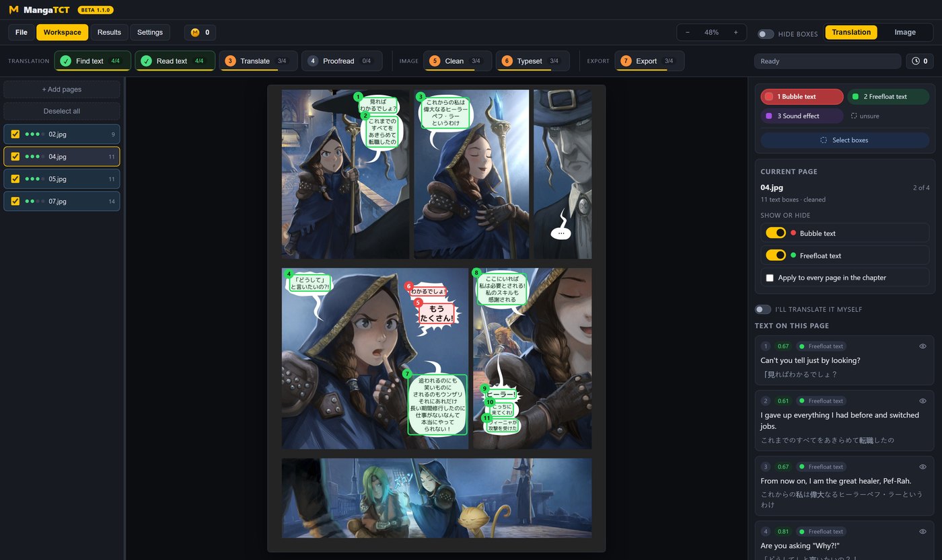Choose the Freefloat text label type
The width and height of the screenshot is (942, 560).
pos(888,97)
